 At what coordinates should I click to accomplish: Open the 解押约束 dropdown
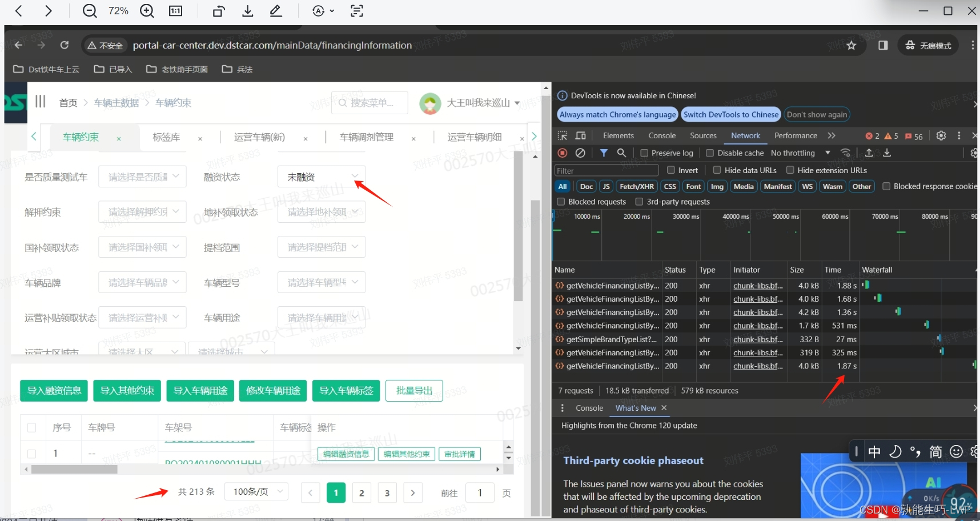pos(142,212)
